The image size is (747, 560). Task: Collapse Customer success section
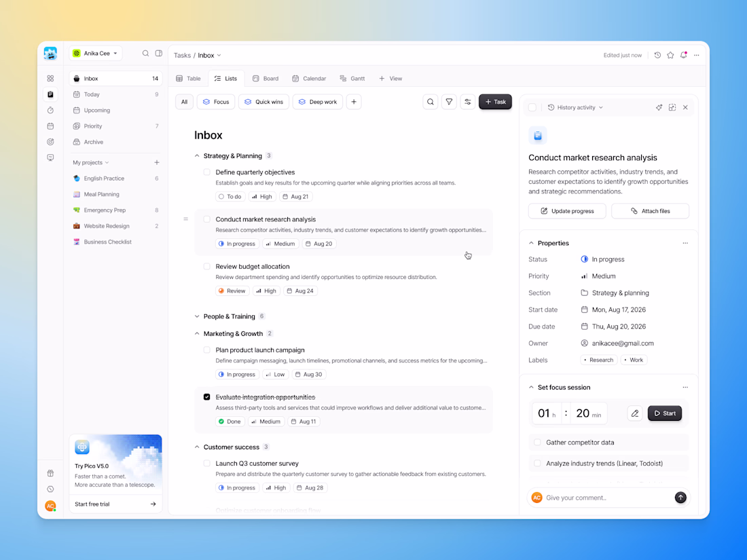tap(197, 447)
